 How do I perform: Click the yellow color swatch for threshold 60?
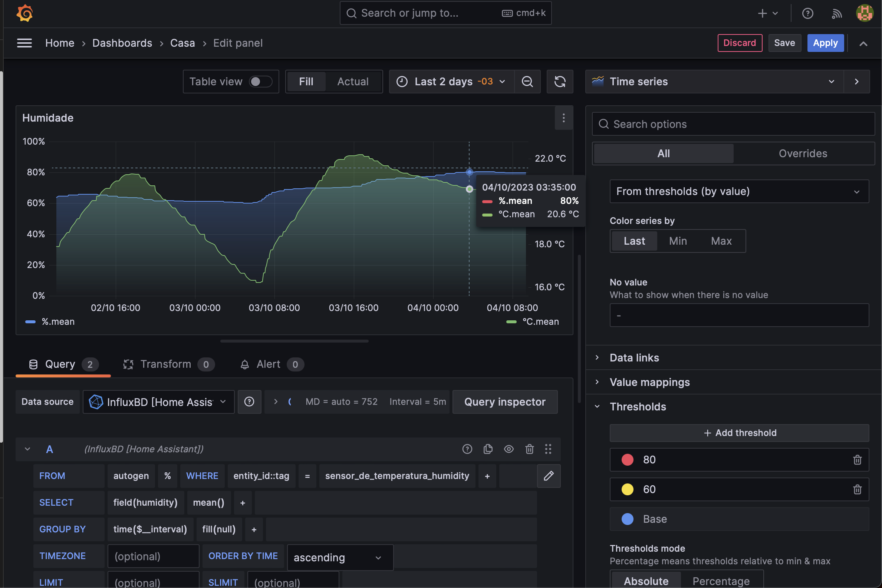pos(628,489)
